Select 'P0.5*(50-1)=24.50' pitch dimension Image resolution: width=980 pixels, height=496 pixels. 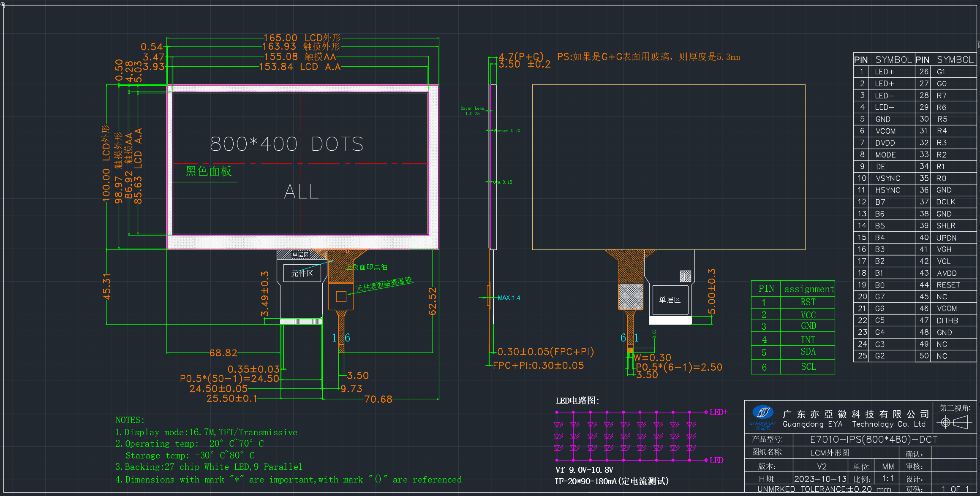point(229,379)
